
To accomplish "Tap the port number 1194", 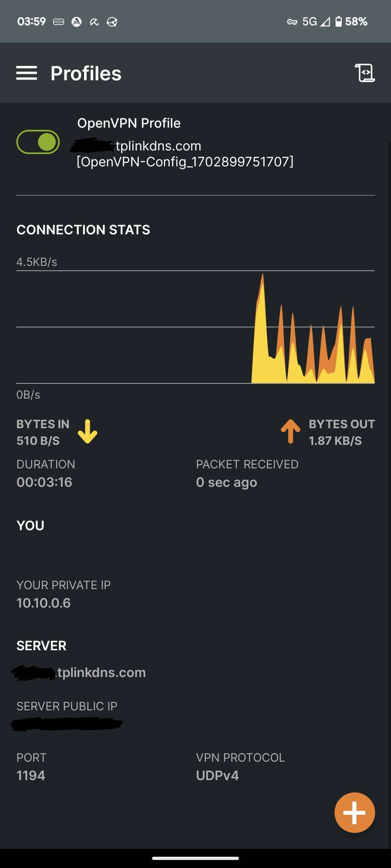I will (x=31, y=775).
